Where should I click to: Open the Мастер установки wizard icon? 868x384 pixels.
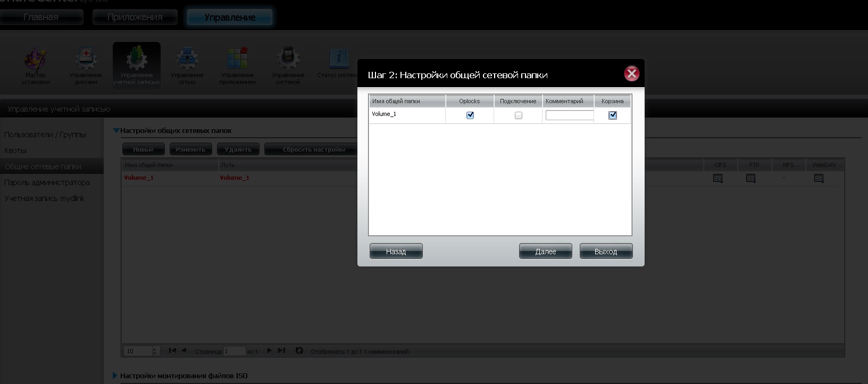pos(36,65)
